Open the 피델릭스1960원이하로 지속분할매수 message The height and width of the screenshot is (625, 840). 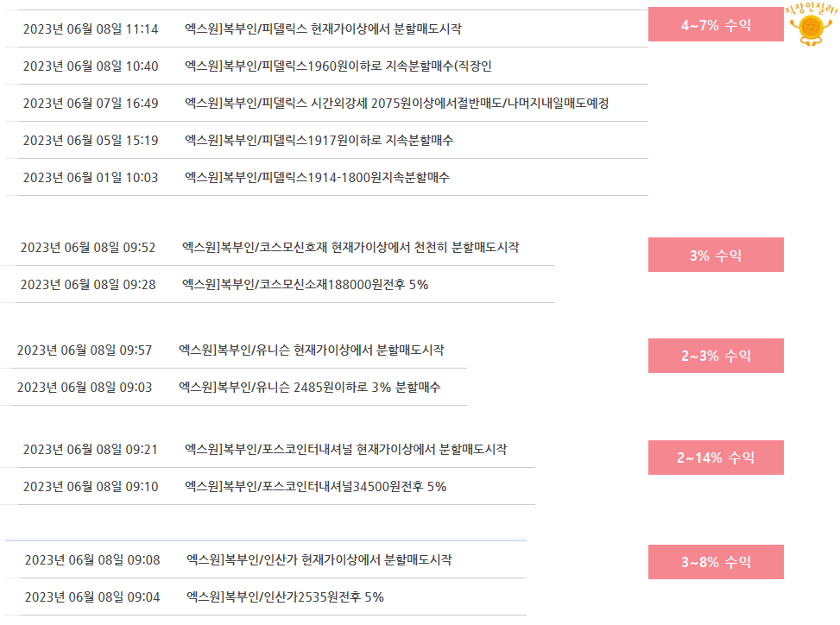338,66
